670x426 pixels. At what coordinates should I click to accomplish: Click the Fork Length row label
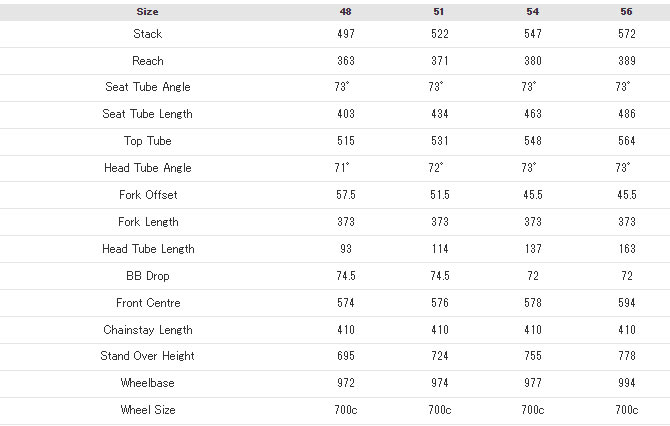[148, 222]
